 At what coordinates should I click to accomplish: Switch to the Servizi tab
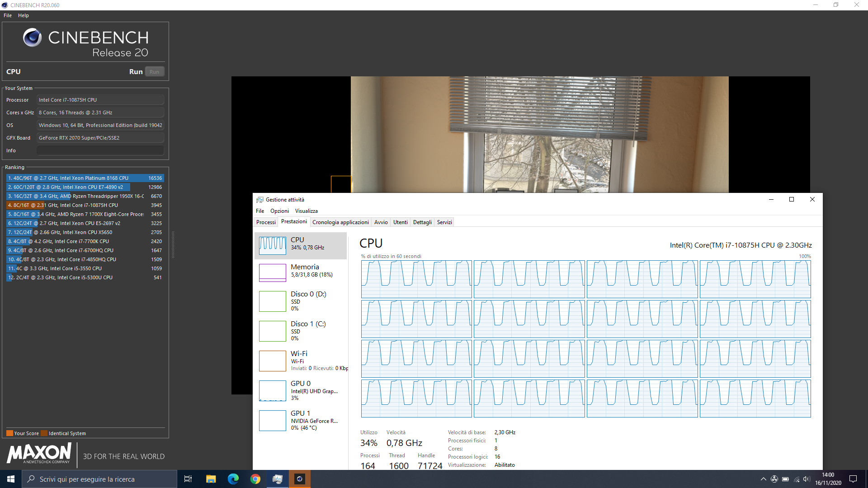444,222
